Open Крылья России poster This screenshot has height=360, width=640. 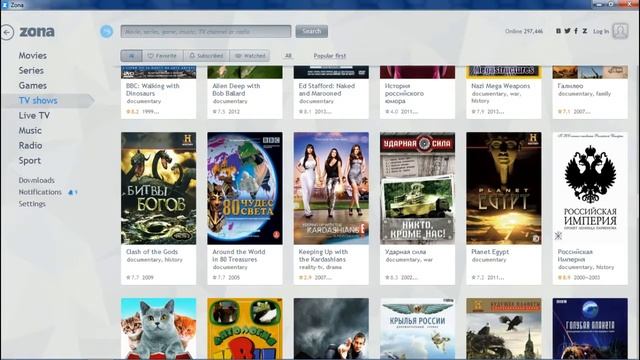pos(418,329)
